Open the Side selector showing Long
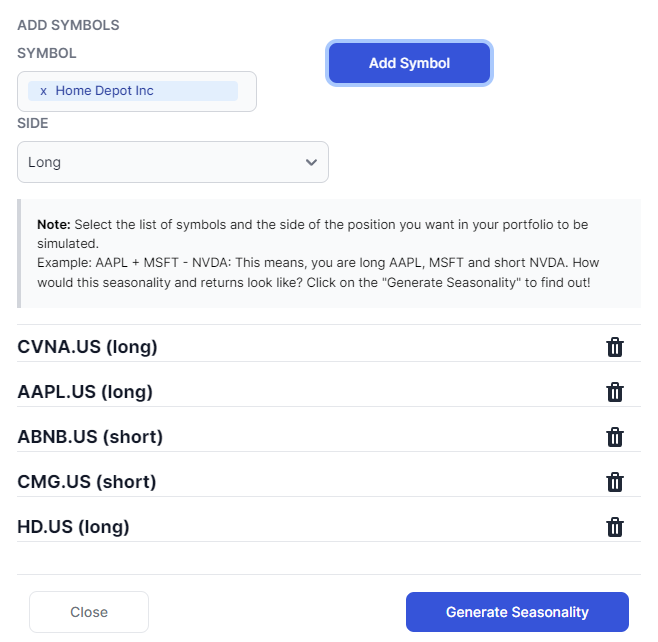 tap(172, 162)
